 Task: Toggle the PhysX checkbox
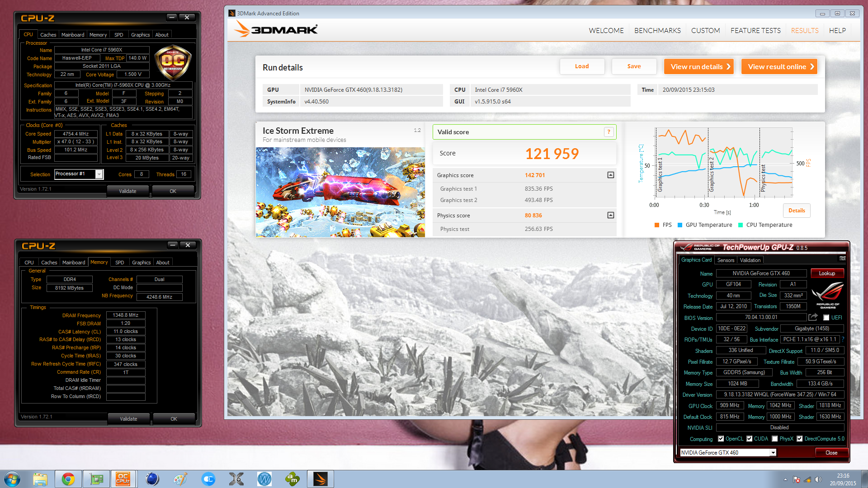tap(775, 439)
